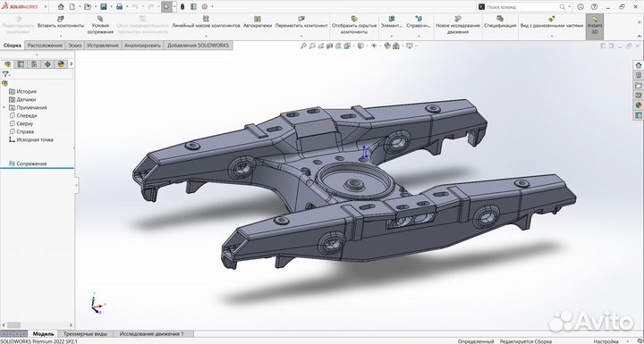644x344 pixels.
Task: Open Условия сопряжения mate tool
Action: tap(100, 25)
